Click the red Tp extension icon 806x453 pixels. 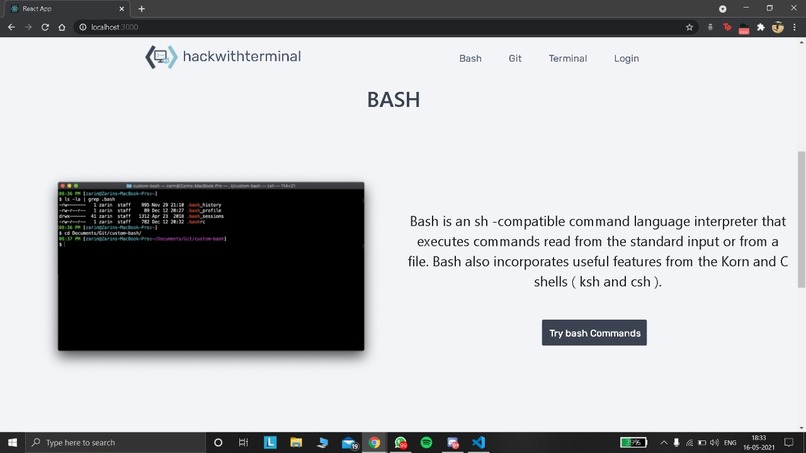click(727, 27)
